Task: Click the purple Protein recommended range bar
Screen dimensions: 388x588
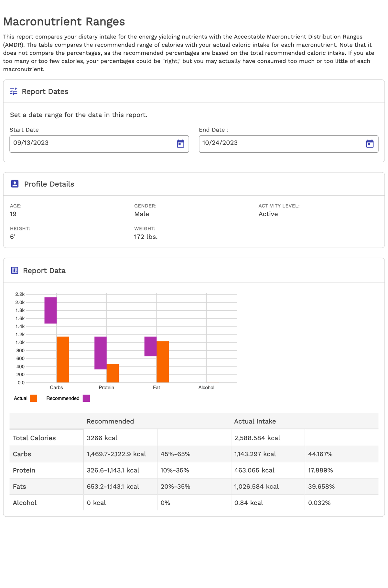Action: click(x=100, y=353)
